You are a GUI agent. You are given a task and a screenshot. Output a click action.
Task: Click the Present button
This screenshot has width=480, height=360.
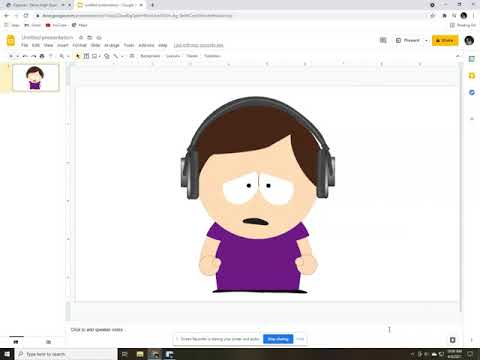click(x=408, y=40)
